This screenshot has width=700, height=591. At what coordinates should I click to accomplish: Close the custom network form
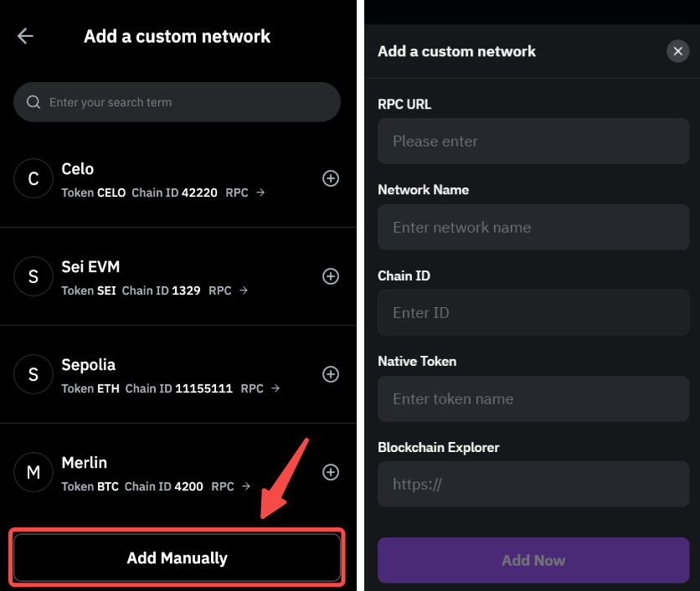pyautogui.click(x=678, y=51)
